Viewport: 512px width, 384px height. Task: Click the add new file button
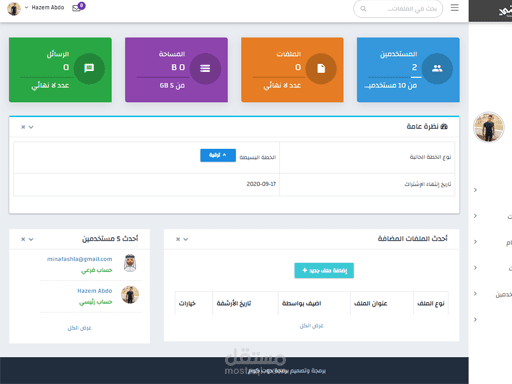click(324, 270)
